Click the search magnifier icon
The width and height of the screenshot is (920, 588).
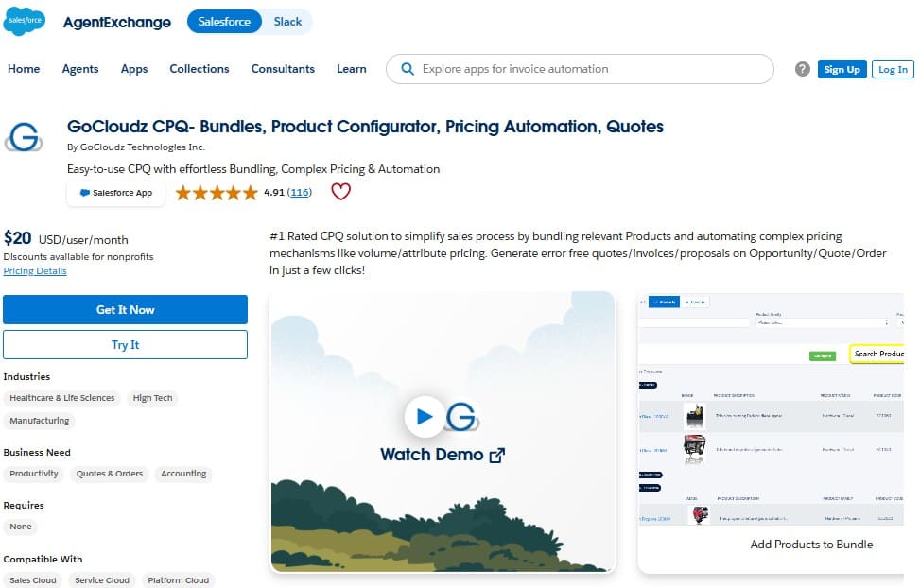point(407,69)
